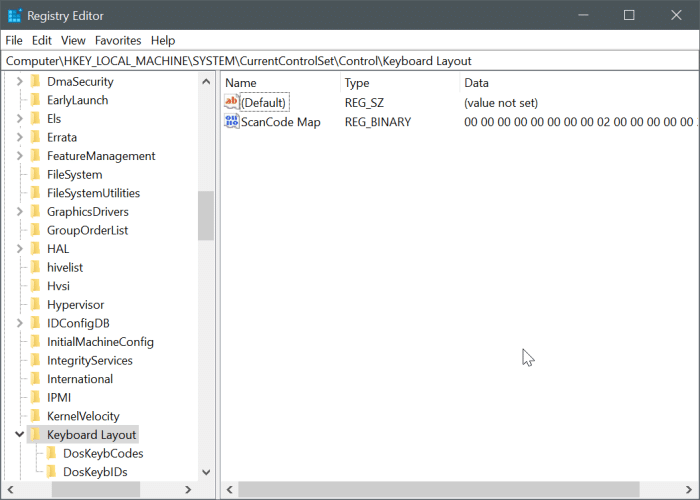The height and width of the screenshot is (500, 700).
Task: Click the tree pane left scroll arrow
Action: point(11,490)
